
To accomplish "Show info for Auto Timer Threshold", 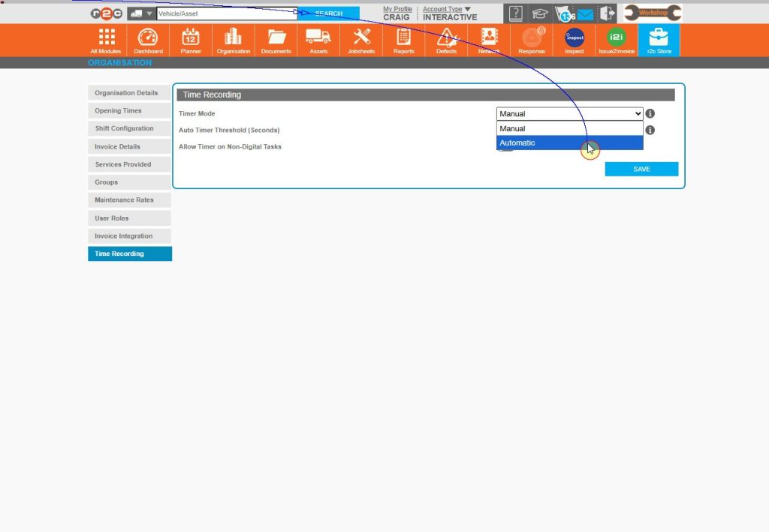I will (650, 131).
